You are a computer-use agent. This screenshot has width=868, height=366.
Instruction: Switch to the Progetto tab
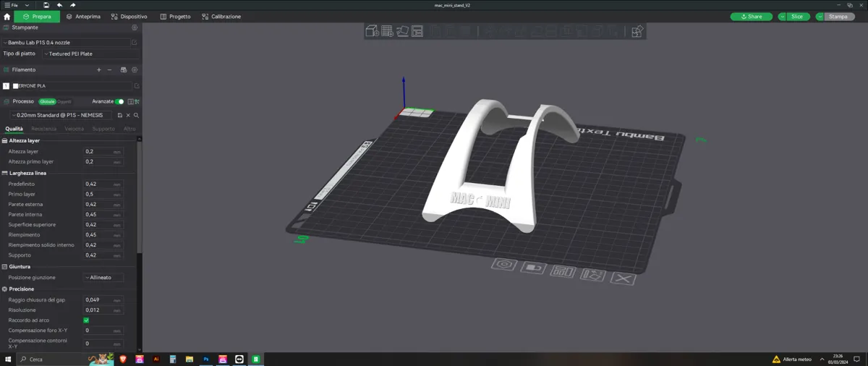click(176, 17)
